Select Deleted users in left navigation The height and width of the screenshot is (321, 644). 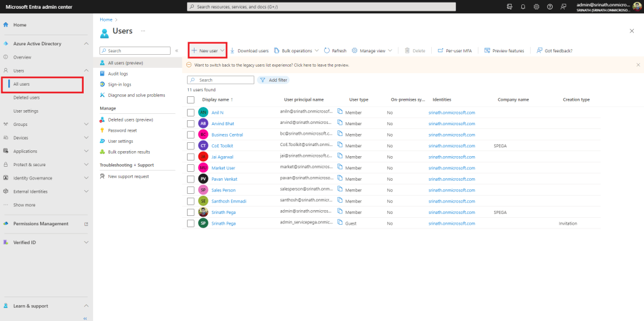pyautogui.click(x=26, y=98)
